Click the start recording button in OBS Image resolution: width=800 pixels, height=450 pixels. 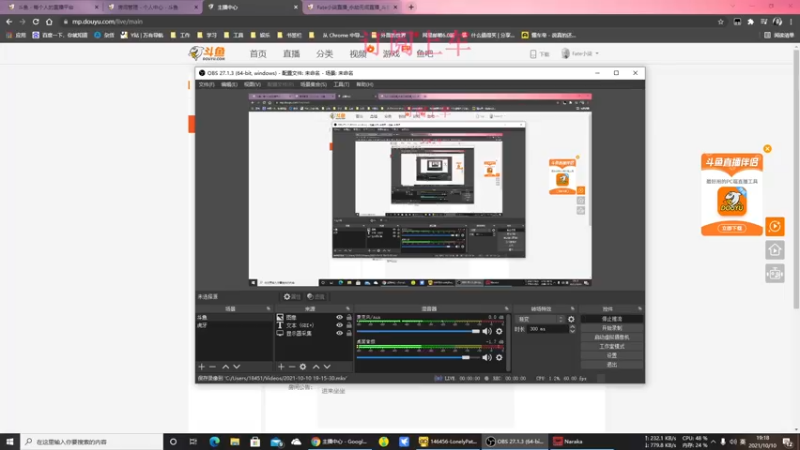click(612, 328)
